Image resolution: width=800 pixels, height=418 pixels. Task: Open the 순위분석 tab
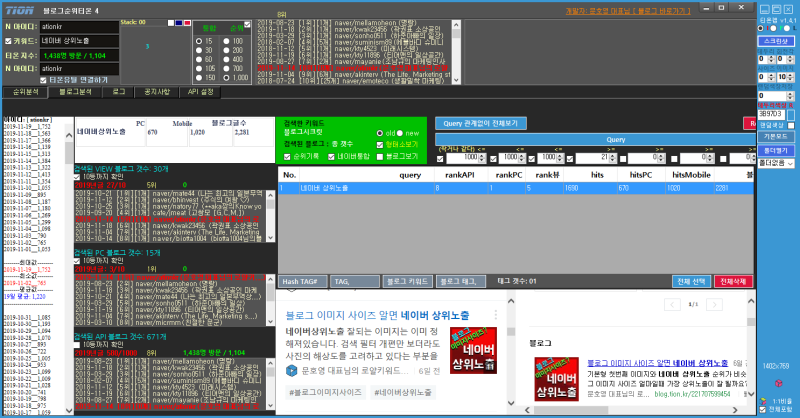[x=26, y=92]
